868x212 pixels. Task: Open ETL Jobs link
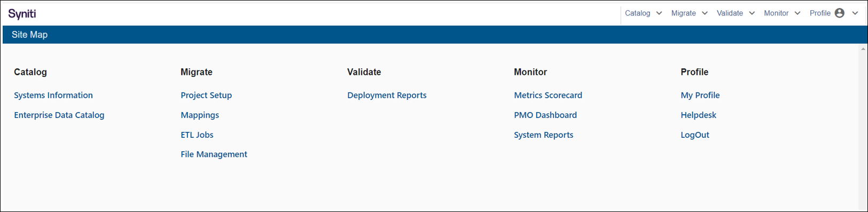(x=197, y=135)
